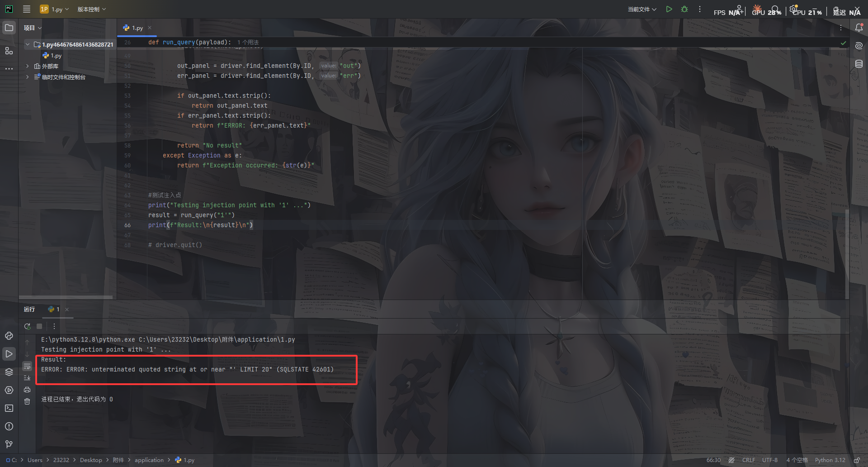
Task: Open the Git version control tool window
Action: click(x=9, y=444)
